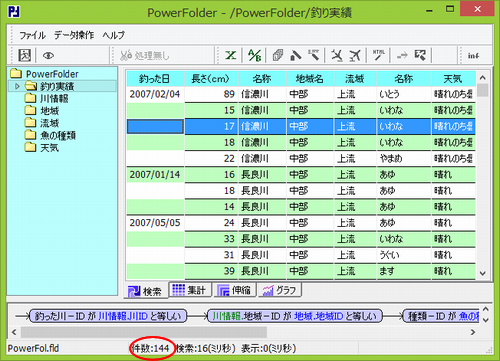
Task: Click the 2007/01/14 date cell
Action: [x=155, y=175]
